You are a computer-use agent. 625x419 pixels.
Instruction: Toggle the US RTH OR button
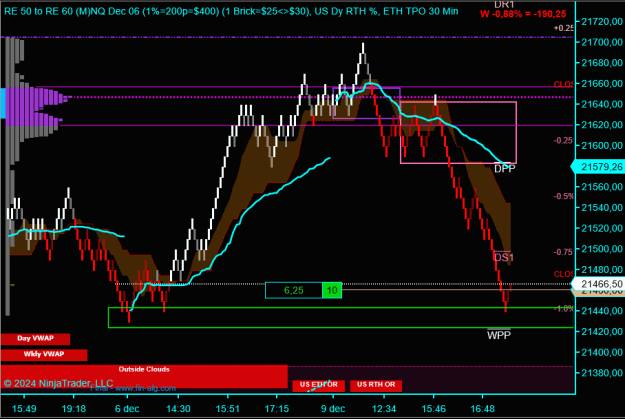(376, 385)
